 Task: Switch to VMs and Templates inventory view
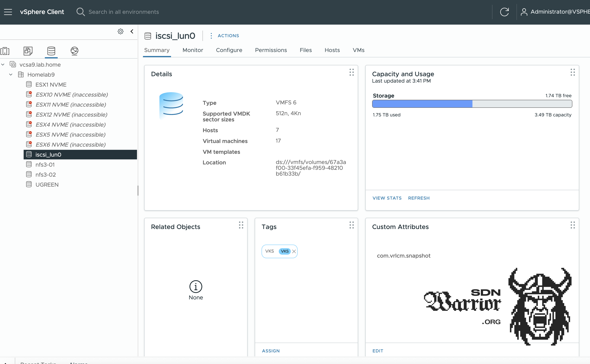[x=28, y=51]
